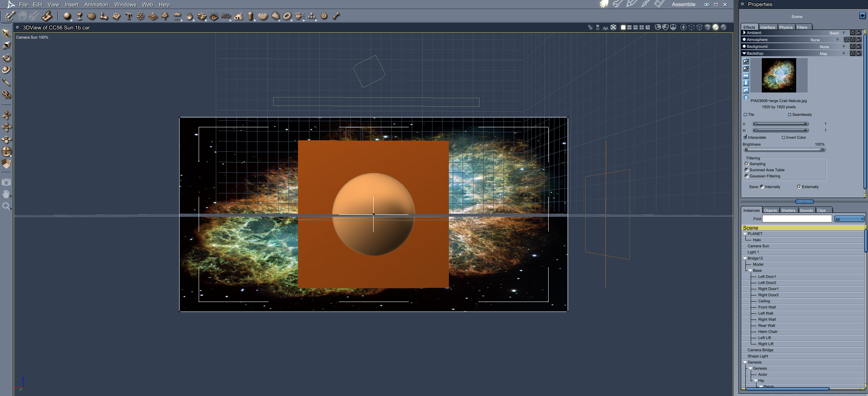Set save mode to Internally
Screen dimensions: 868x396
(762, 187)
